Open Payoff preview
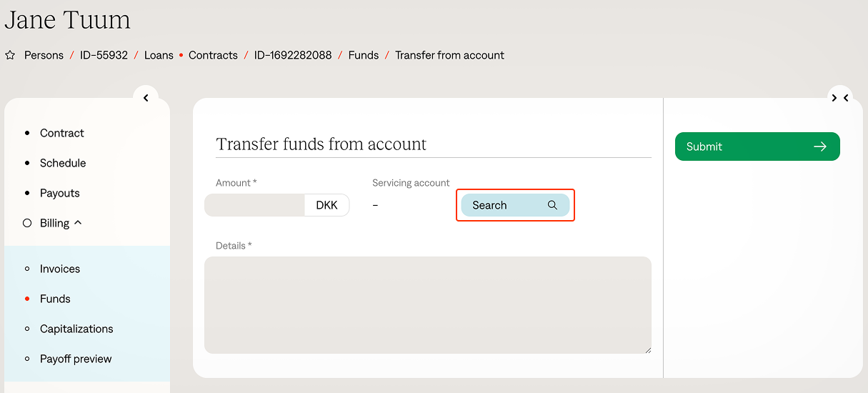The width and height of the screenshot is (868, 393). [76, 359]
